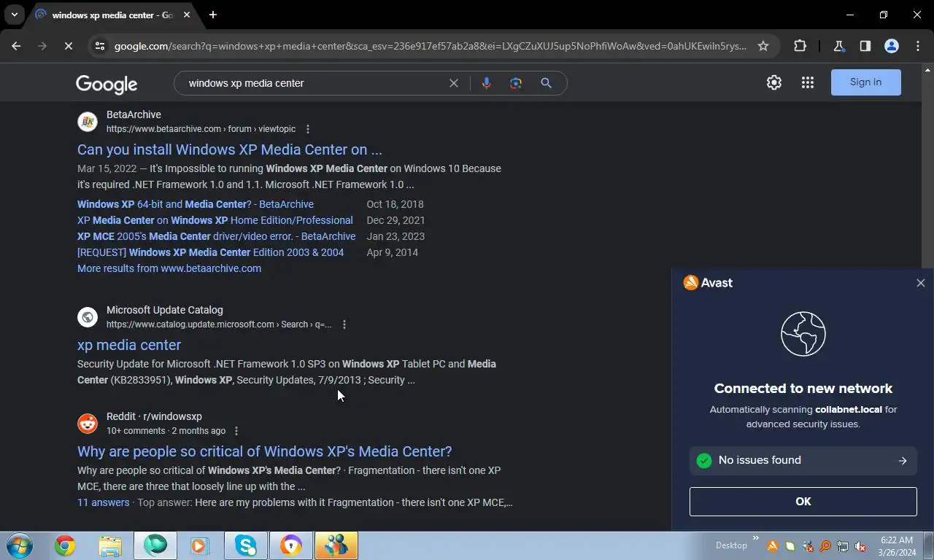Close the windows xp media center tab
Image resolution: width=934 pixels, height=560 pixels.
click(x=187, y=15)
